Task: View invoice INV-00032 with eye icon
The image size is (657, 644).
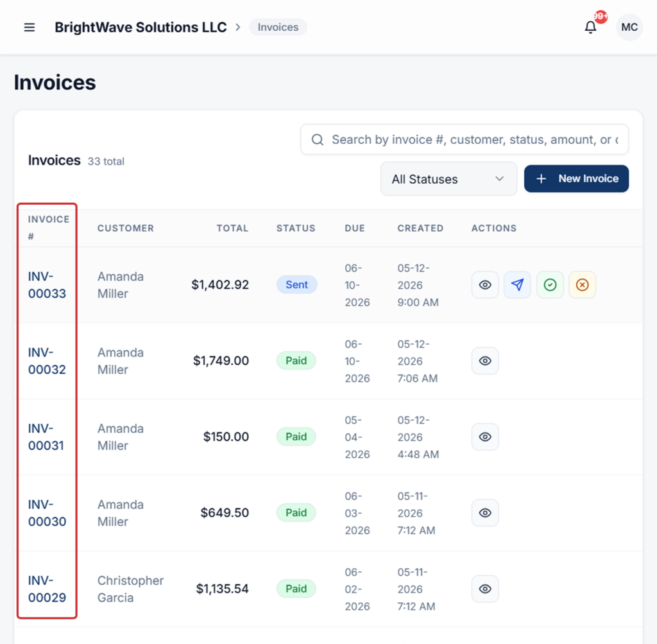Action: 485,361
